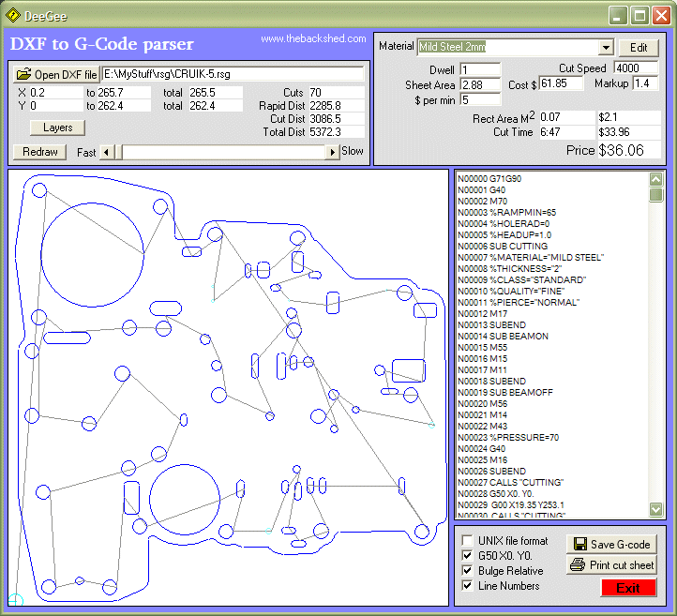
Task: Toggle the G50 X0. Y0. checkbox
Action: click(467, 556)
